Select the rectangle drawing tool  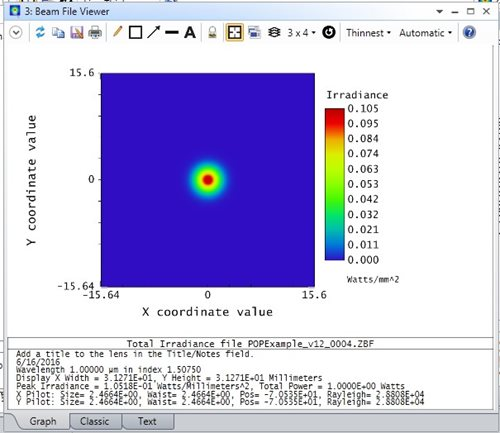tap(135, 33)
